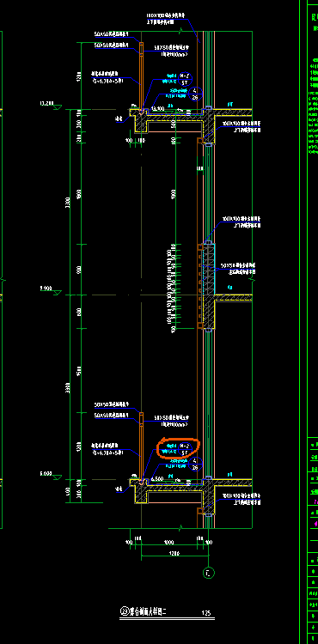Select the lower 4/26 section callout circle
This screenshot has width=318, height=644.
195,464
